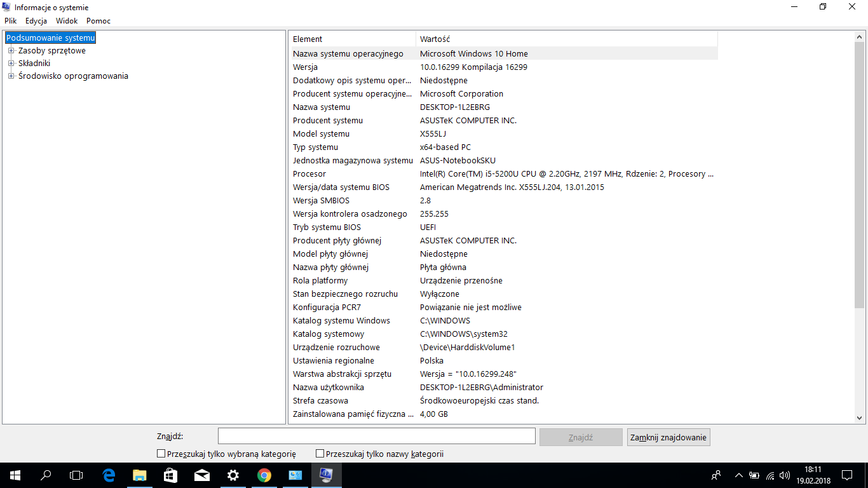Viewport: 868px width, 488px height.
Task: Select the Procesor row
Action: (504, 173)
